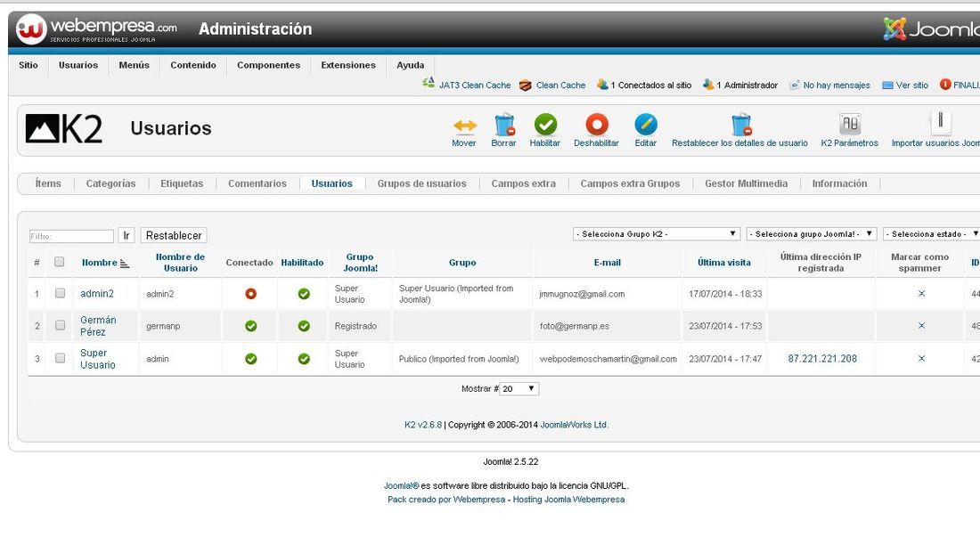Click Importar usuarios Joomla icon
The width and height of the screenshot is (980, 545).
(940, 123)
